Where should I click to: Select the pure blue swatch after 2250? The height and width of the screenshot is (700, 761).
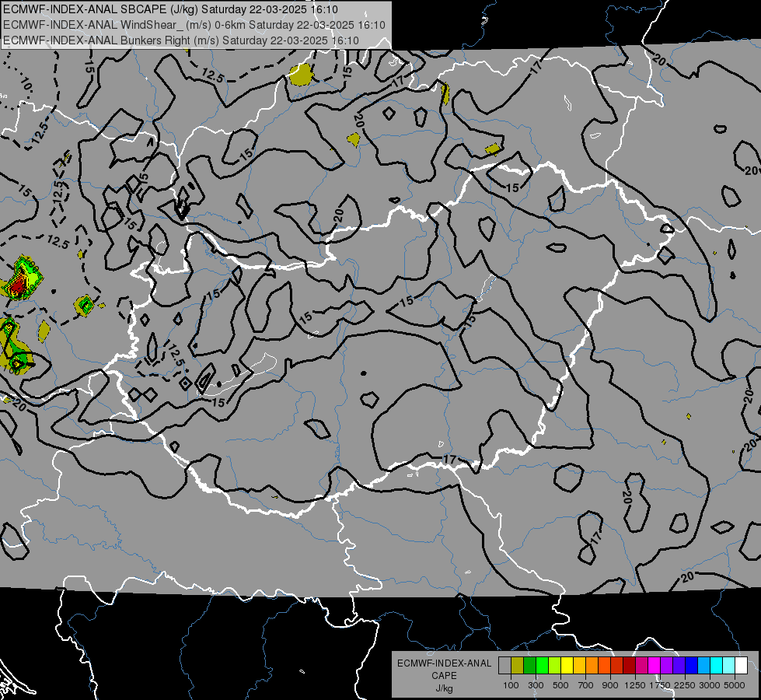tap(692, 665)
